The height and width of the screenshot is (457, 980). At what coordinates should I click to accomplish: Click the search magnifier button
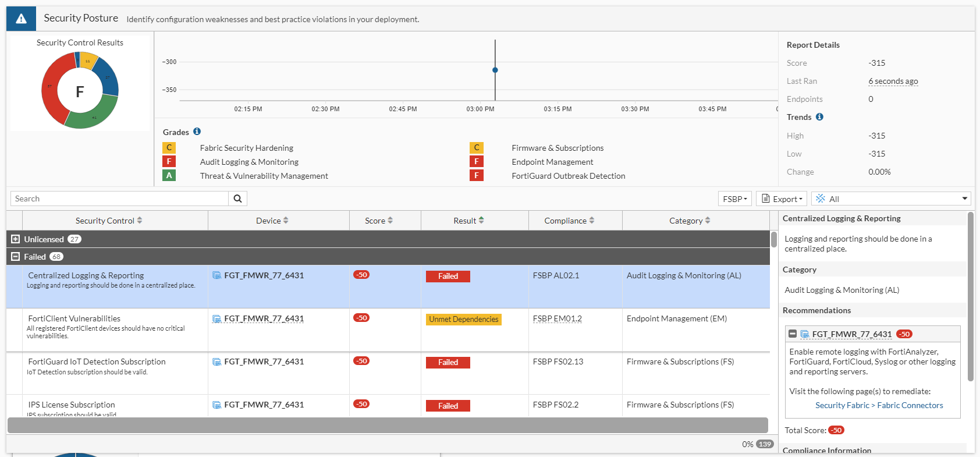(x=237, y=199)
